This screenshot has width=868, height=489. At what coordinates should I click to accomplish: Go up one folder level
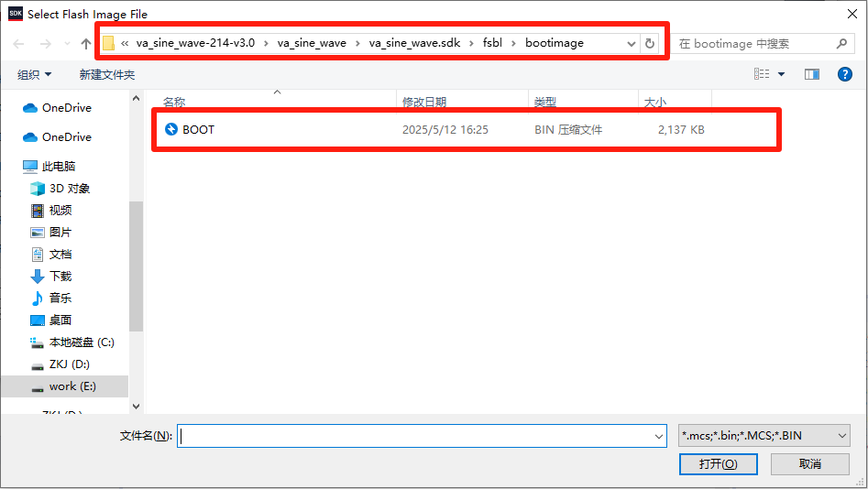point(86,44)
